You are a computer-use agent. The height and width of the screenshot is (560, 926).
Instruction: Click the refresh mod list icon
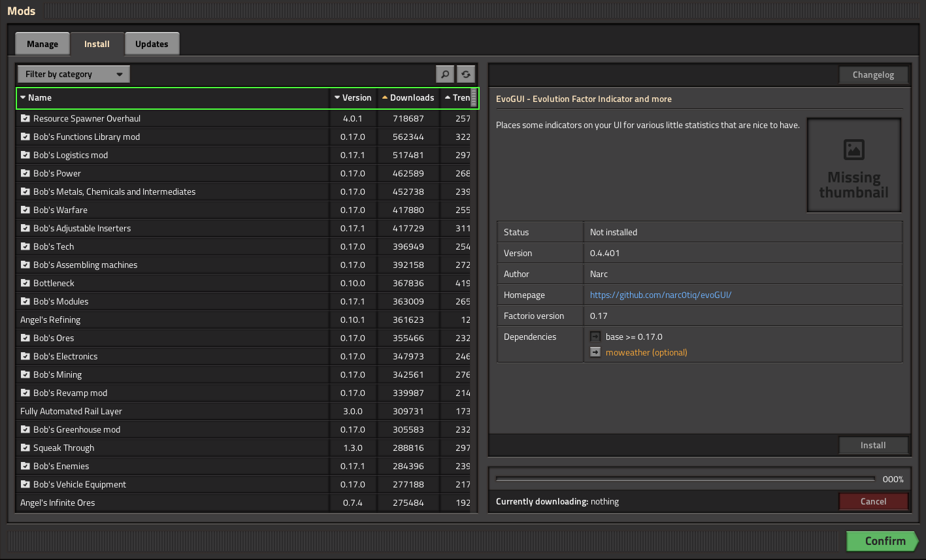point(465,74)
